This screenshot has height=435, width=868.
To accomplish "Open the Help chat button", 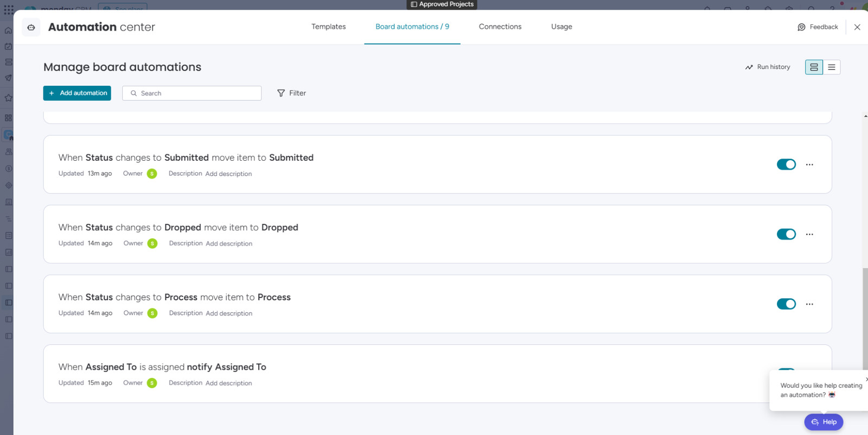I will click(x=823, y=422).
